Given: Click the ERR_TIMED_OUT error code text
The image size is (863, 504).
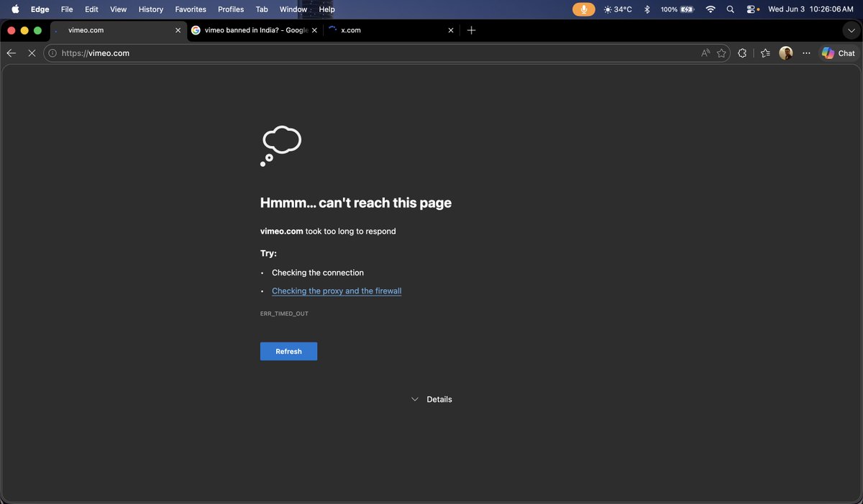Looking at the screenshot, I should pyautogui.click(x=284, y=313).
